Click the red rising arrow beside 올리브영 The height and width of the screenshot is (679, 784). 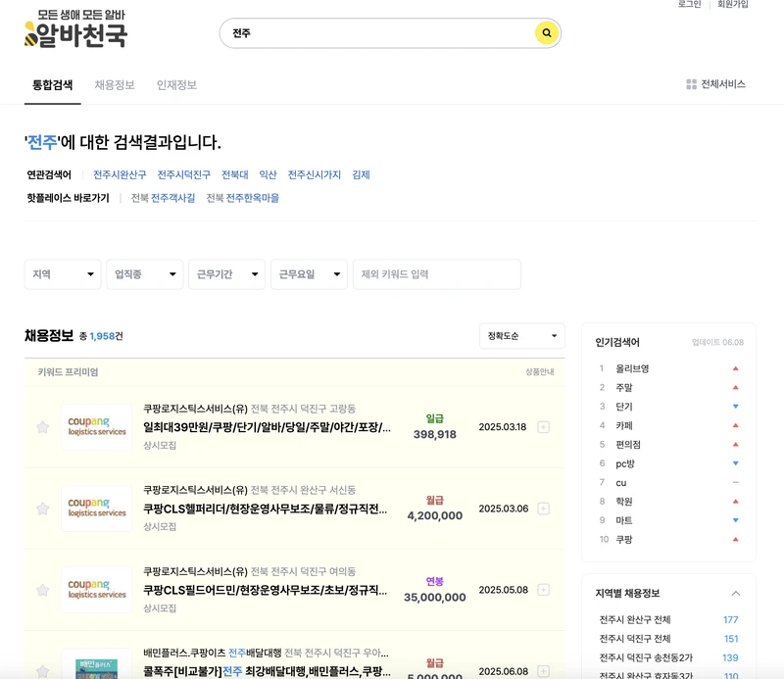[x=735, y=366]
